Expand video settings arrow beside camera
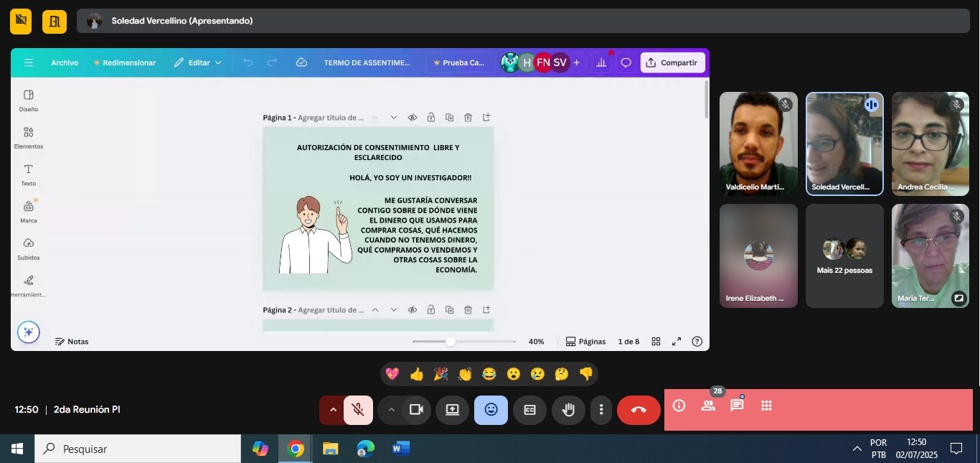 [x=391, y=410]
